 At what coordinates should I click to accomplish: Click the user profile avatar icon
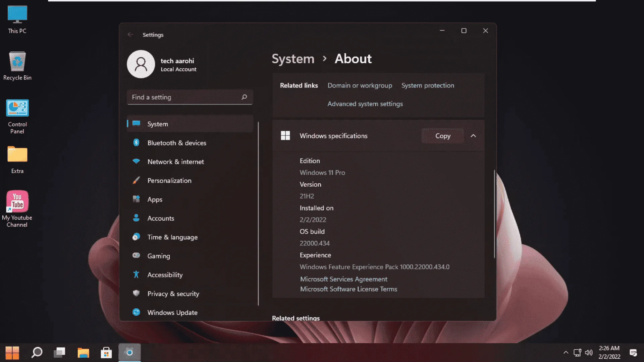click(x=141, y=64)
